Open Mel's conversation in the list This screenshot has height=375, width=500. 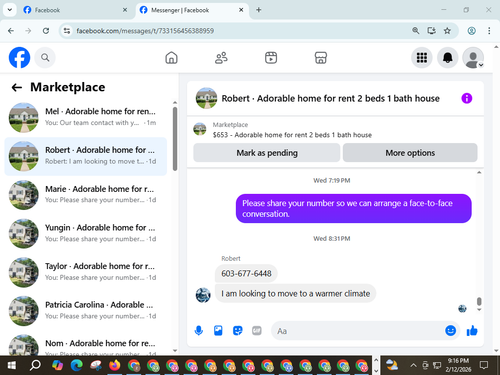(x=86, y=117)
